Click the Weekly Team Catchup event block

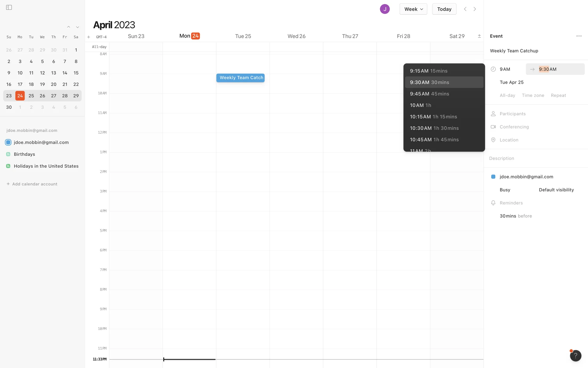coord(240,78)
